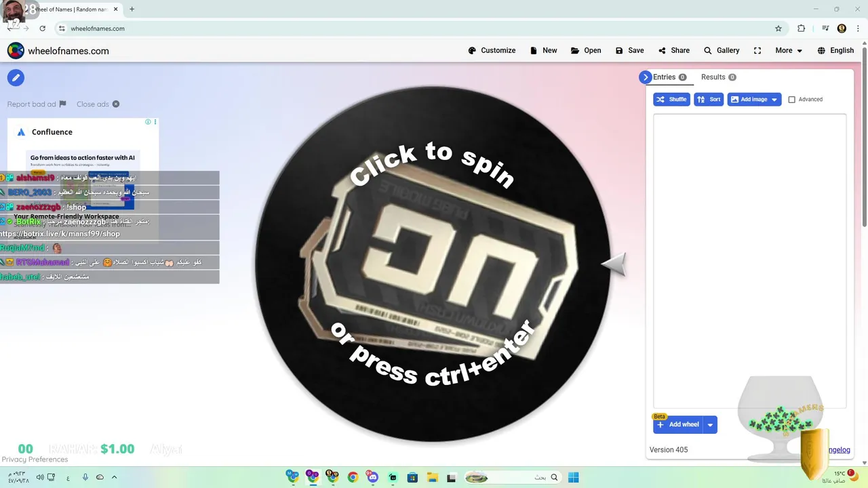Open the Chrome profile avatar
The width and height of the screenshot is (868, 488).
click(842, 28)
